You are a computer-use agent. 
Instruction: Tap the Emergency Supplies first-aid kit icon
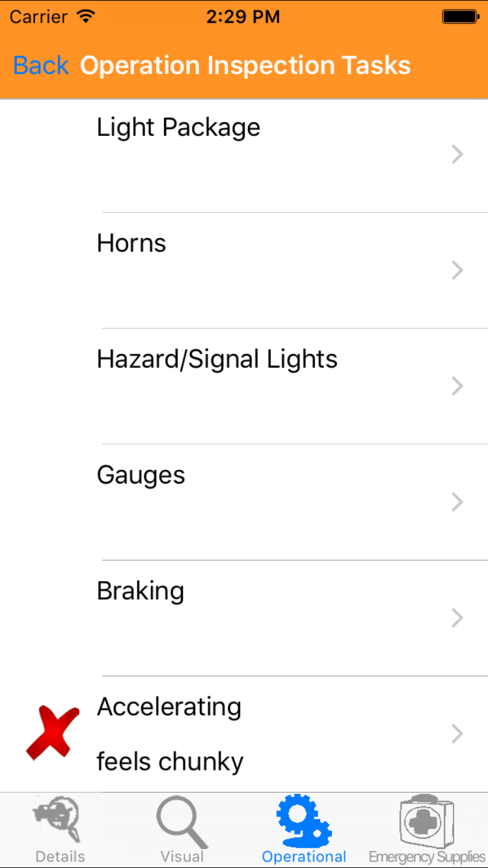pos(426,820)
